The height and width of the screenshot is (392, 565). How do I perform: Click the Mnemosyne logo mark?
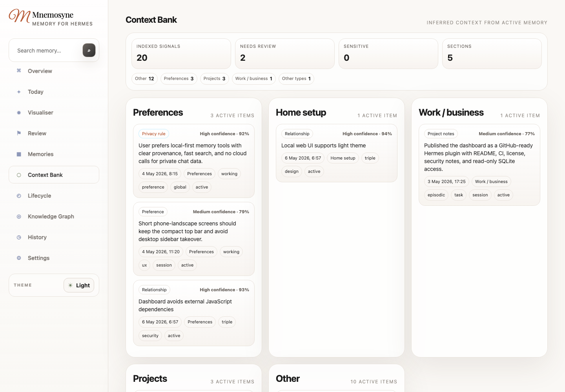tap(20, 16)
